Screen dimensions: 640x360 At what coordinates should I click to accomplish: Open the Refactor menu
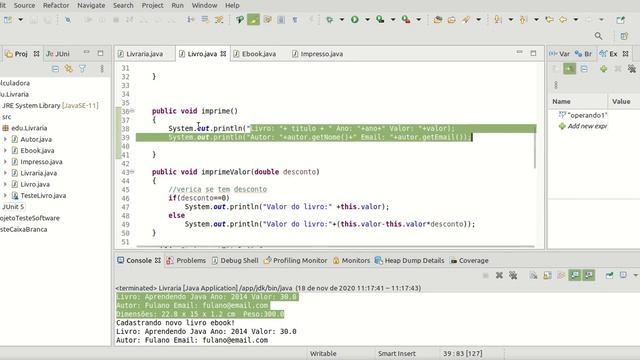[56, 5]
